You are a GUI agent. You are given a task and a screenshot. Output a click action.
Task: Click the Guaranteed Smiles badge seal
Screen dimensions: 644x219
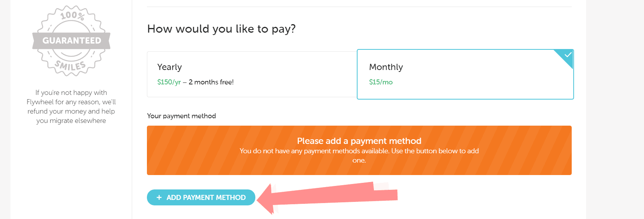tap(72, 41)
